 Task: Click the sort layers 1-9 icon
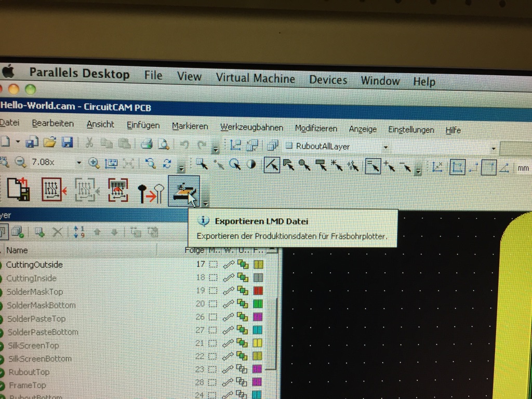click(79, 232)
